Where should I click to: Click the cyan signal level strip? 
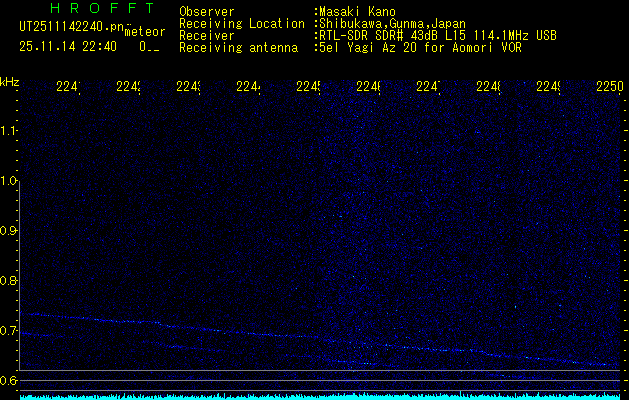coord(314,396)
